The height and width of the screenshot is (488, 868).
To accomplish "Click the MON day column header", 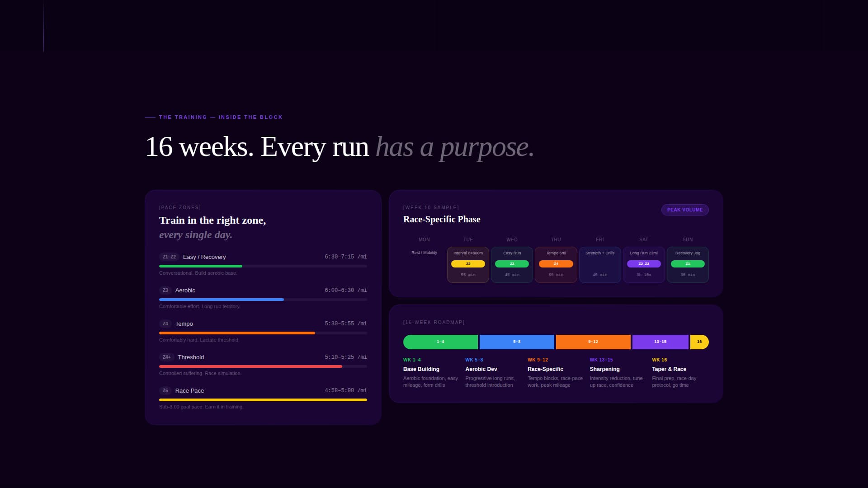I will 424,239.
